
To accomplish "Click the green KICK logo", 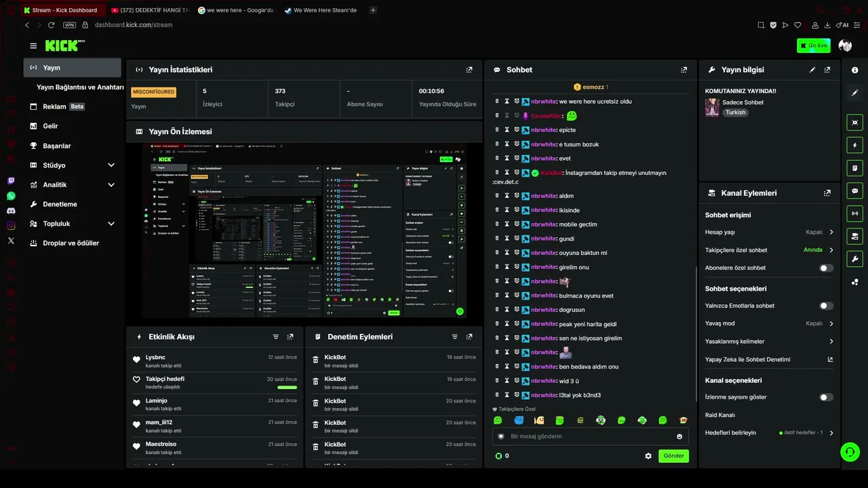I will tap(64, 45).
